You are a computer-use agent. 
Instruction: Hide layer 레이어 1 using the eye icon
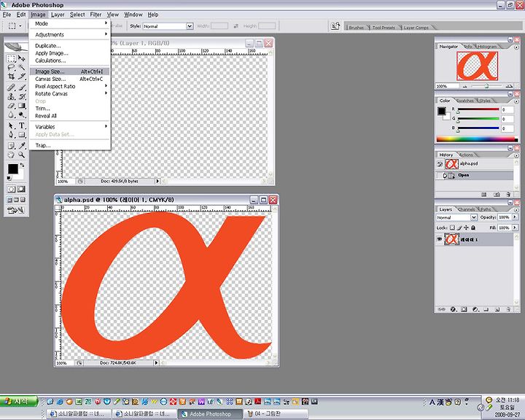(439, 239)
